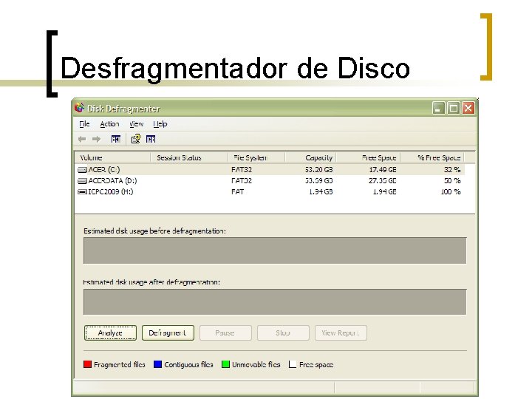Sort by the Capacity column header
Screen dimensions: 532x399
click(310, 158)
